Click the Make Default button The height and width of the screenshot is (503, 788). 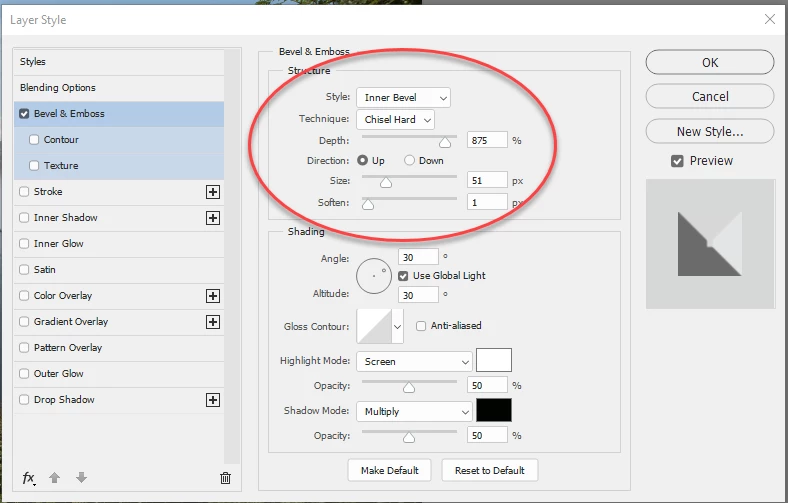[x=389, y=470]
